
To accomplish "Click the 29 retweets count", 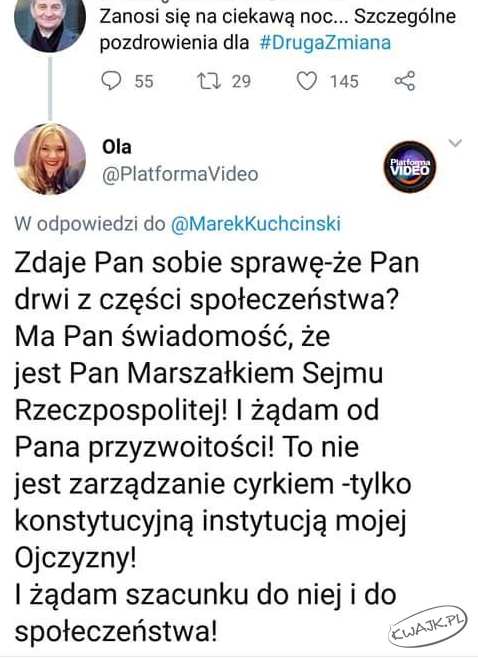I will 241,81.
